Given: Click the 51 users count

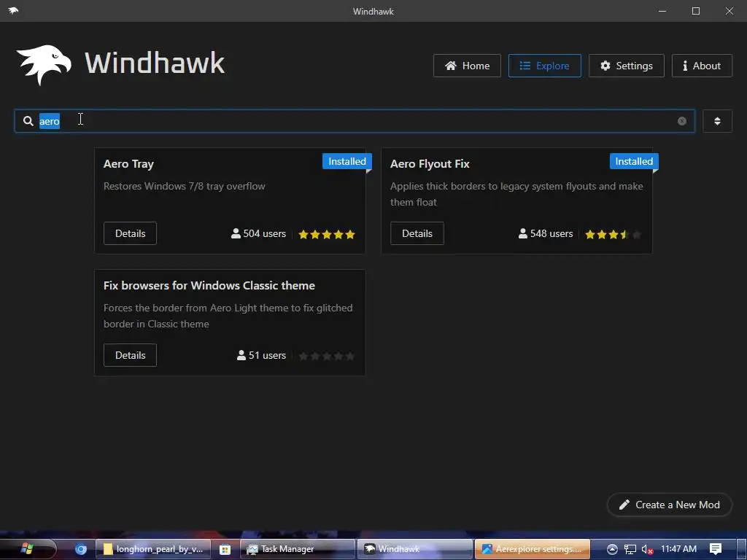Looking at the screenshot, I should 261,356.
